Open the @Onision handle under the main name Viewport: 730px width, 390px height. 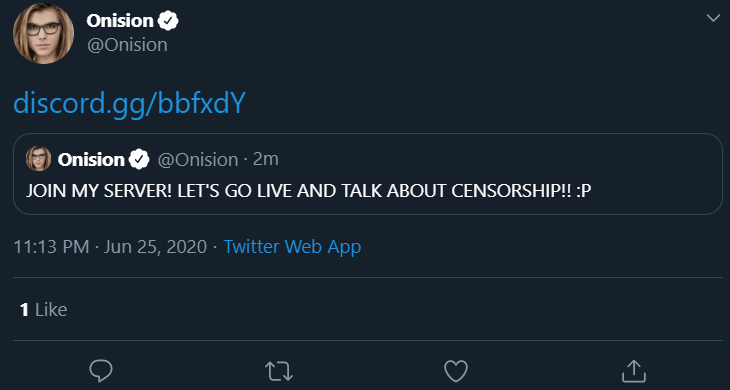tap(127, 45)
